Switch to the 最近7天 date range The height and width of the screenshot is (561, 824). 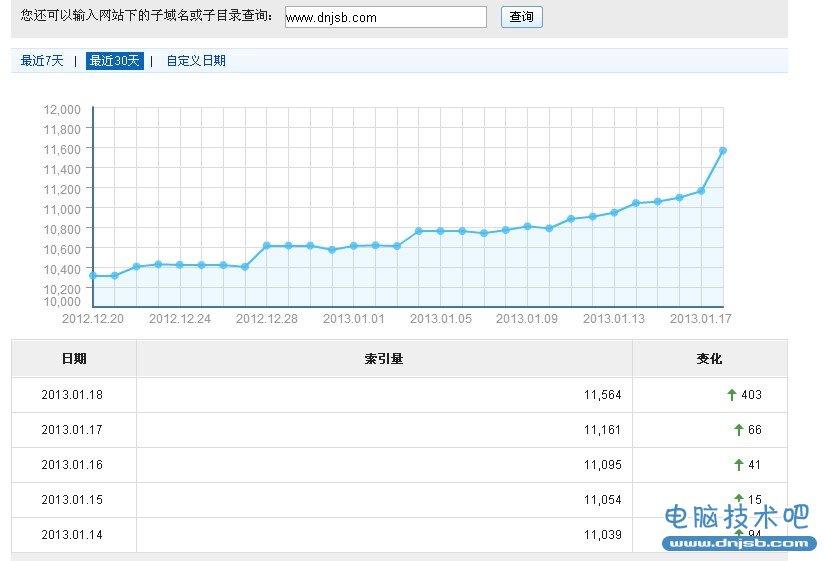click(42, 61)
